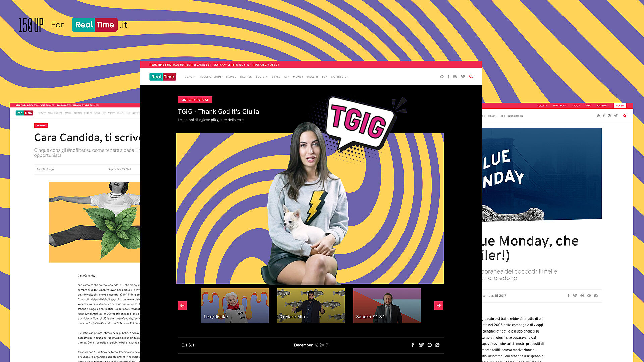This screenshot has width=644, height=362.
Task: Open Facebook icon in Blue Monday page header
Action: tap(604, 116)
